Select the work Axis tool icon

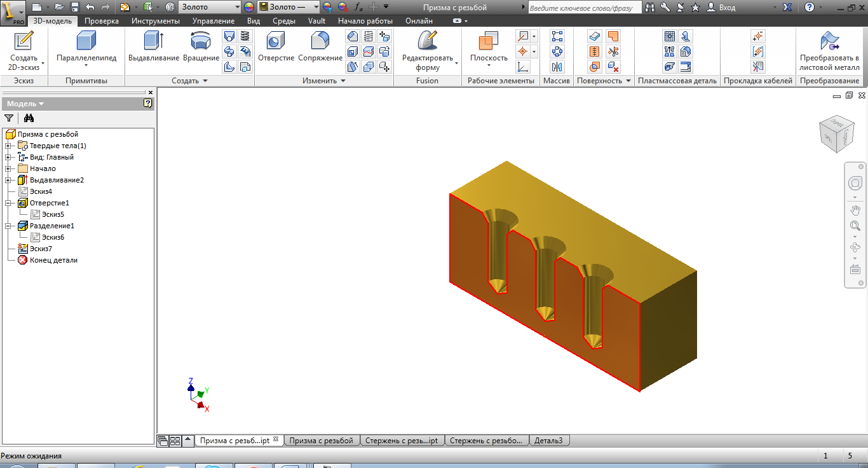click(x=522, y=36)
